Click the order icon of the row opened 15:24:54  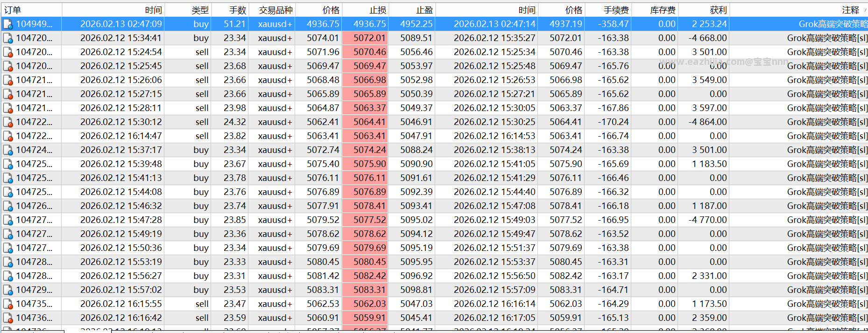[x=8, y=52]
